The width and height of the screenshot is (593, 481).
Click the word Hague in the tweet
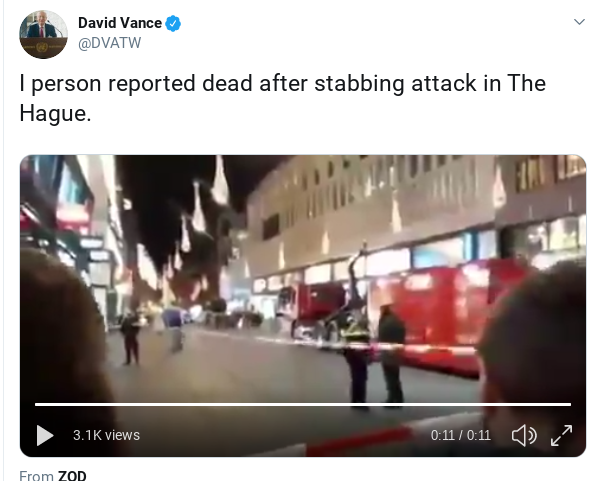(x=53, y=113)
